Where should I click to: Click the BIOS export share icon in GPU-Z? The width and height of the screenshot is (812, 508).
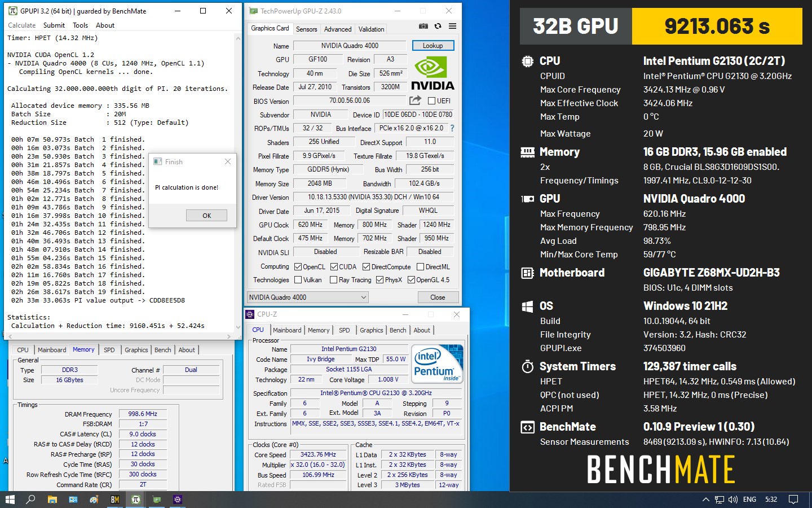tap(415, 100)
